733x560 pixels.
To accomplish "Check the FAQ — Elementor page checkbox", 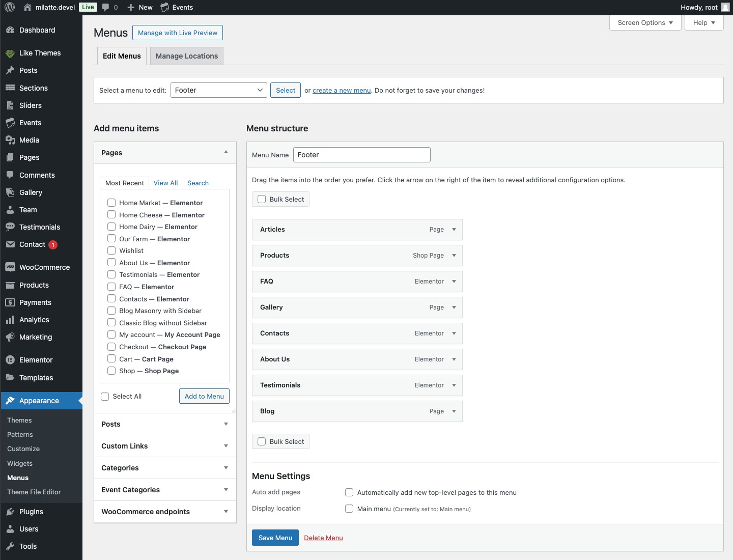I will point(111,287).
